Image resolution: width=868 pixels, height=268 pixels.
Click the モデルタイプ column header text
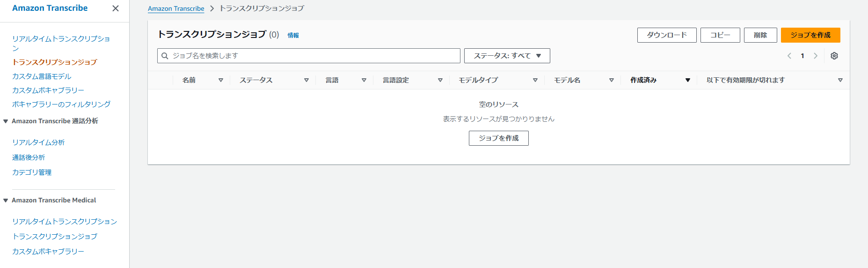[478, 80]
